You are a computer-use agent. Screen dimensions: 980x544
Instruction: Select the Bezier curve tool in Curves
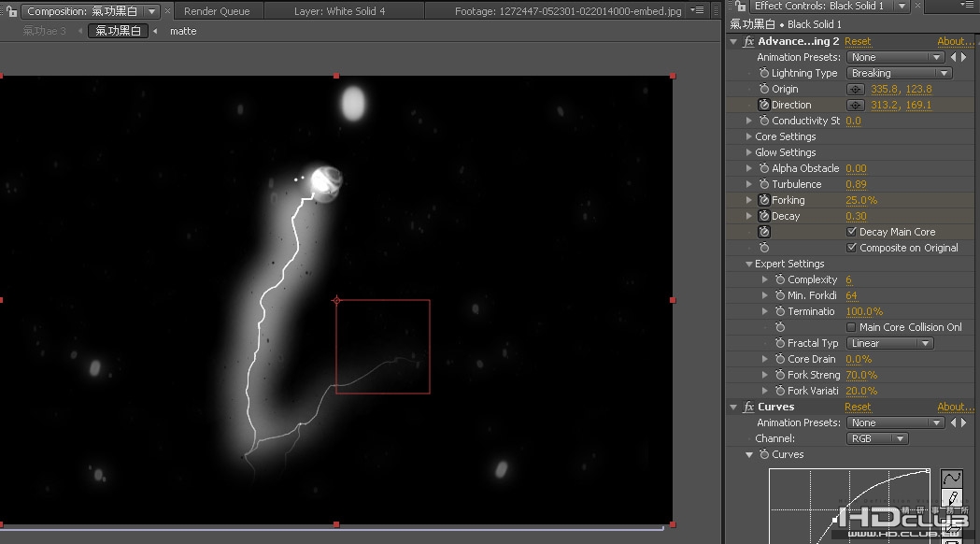(x=952, y=480)
